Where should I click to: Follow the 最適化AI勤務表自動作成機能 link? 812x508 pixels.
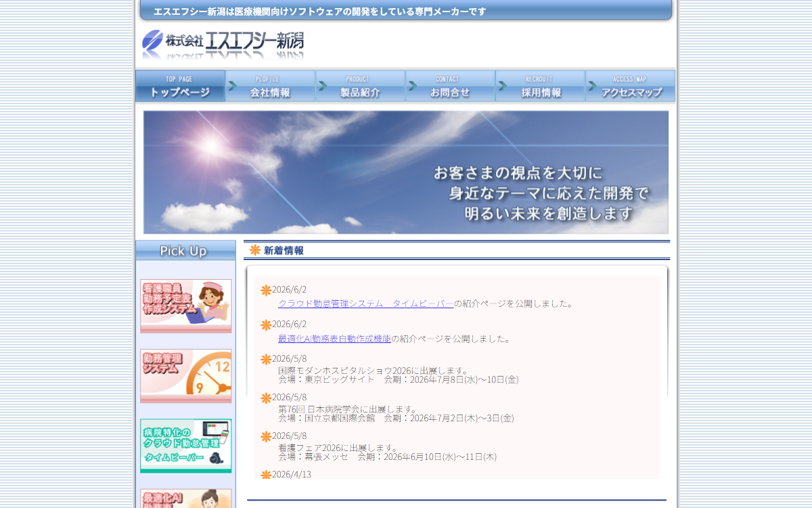334,339
